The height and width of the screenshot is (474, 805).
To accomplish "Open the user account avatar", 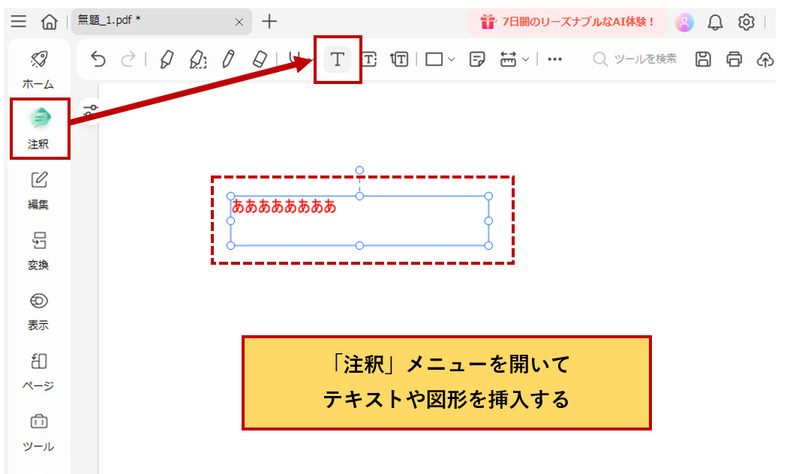I will click(684, 22).
